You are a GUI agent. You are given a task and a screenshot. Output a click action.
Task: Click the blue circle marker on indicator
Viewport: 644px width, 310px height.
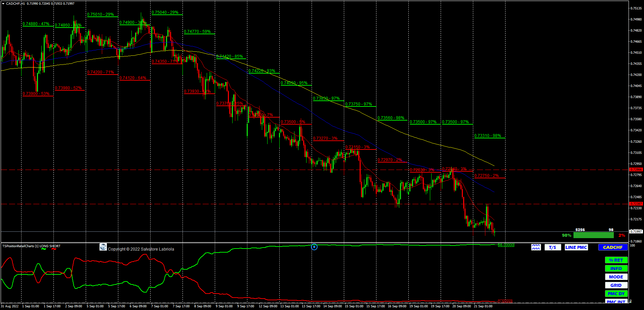[x=314, y=247]
